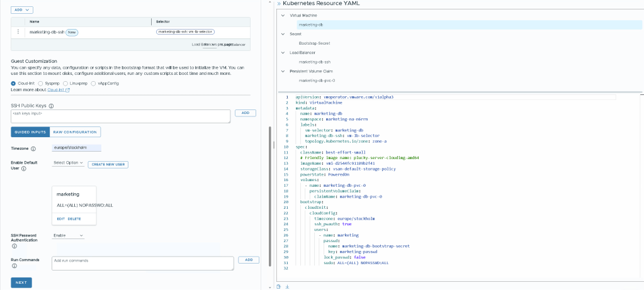Select the Guided Inputs tab
This screenshot has height=290, width=644.
point(30,132)
